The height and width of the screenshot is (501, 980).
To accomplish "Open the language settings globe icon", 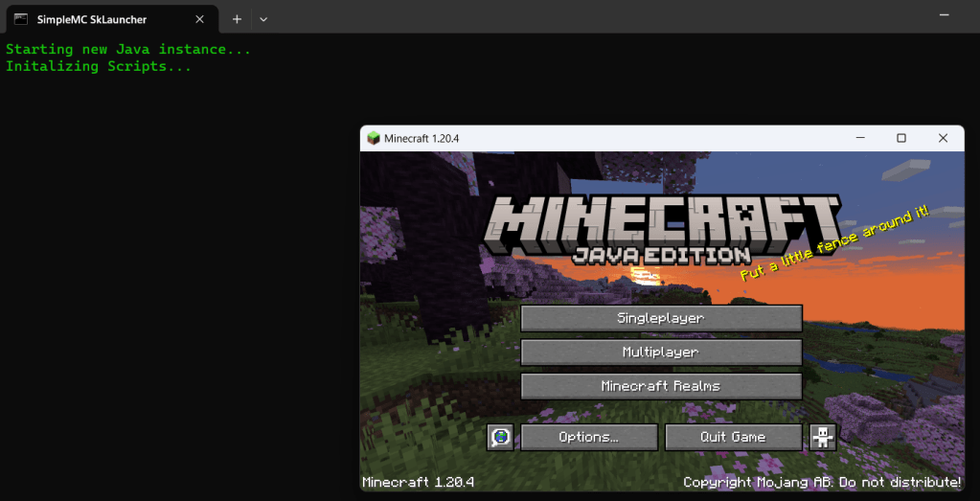I will tap(500, 437).
